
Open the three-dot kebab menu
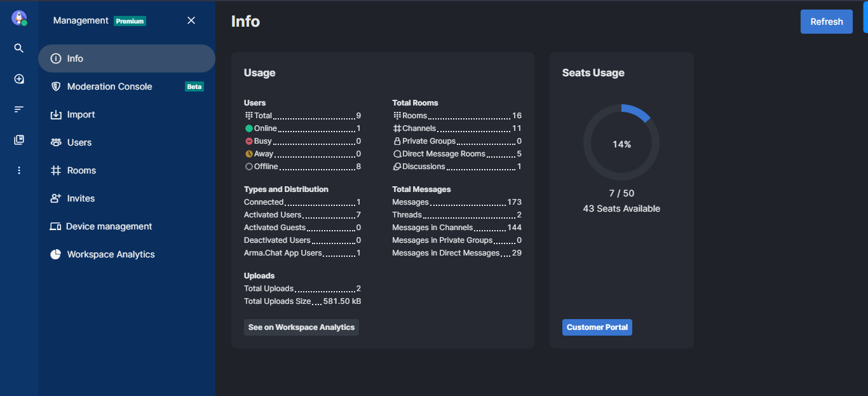tap(19, 170)
